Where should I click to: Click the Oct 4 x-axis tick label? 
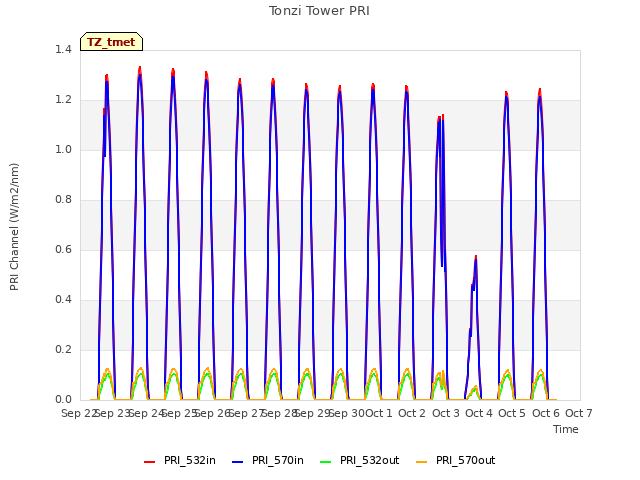(479, 413)
